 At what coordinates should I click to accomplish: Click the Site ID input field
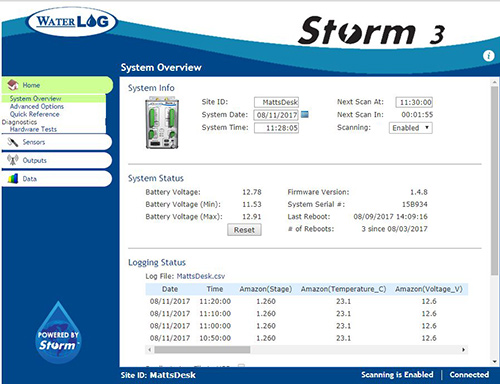coord(276,102)
